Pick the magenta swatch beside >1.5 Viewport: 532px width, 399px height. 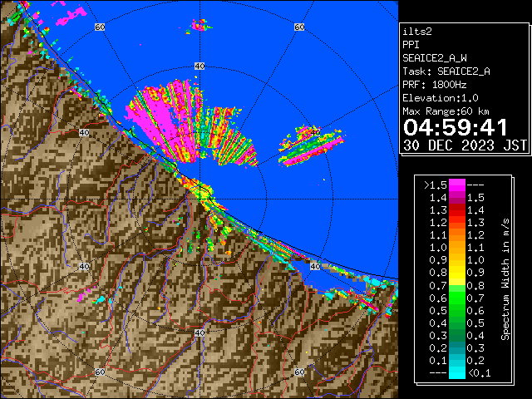[x=457, y=185]
